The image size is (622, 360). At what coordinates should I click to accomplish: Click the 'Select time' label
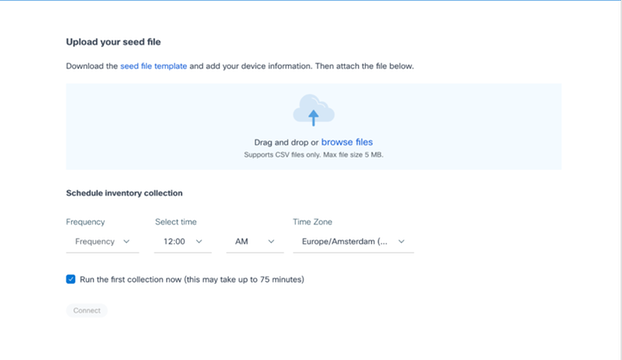176,222
